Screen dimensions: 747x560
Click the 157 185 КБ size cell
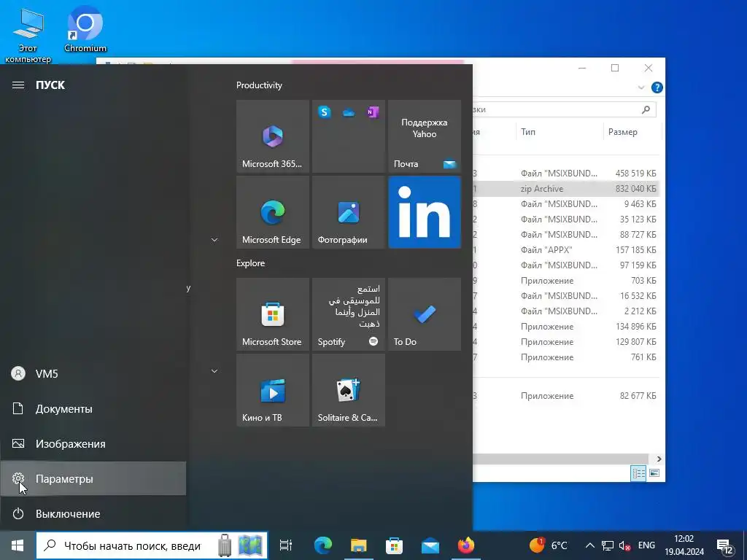point(635,250)
